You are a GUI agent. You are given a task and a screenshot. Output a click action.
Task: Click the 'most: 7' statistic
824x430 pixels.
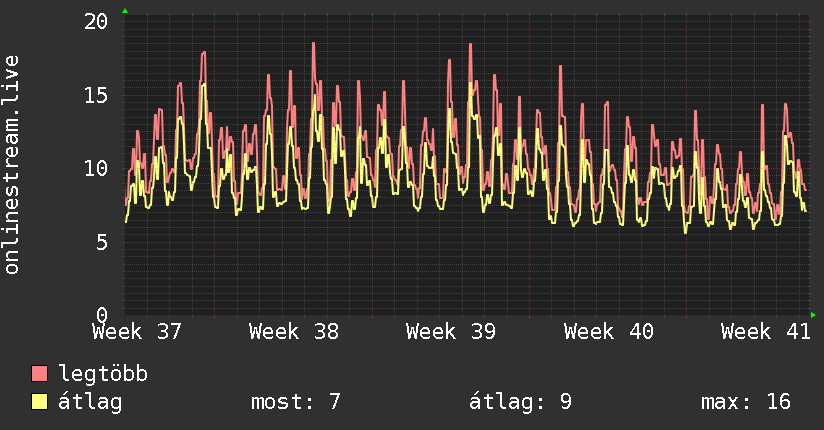pos(296,402)
